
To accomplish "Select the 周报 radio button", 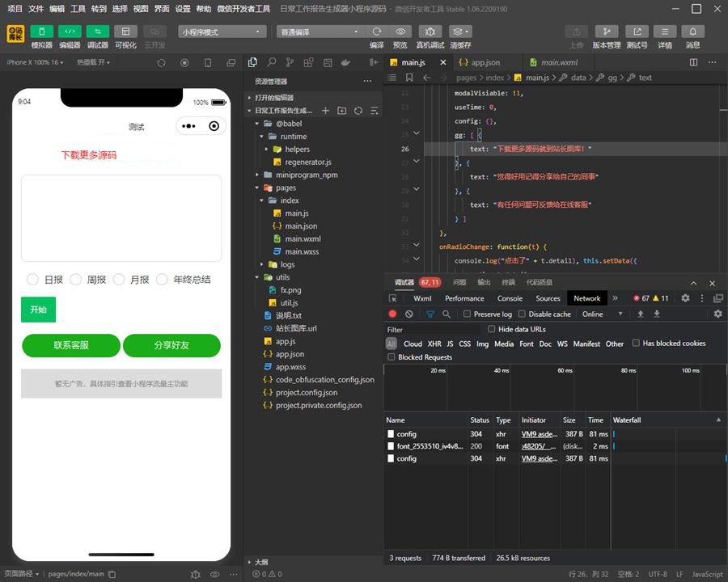I will point(76,280).
